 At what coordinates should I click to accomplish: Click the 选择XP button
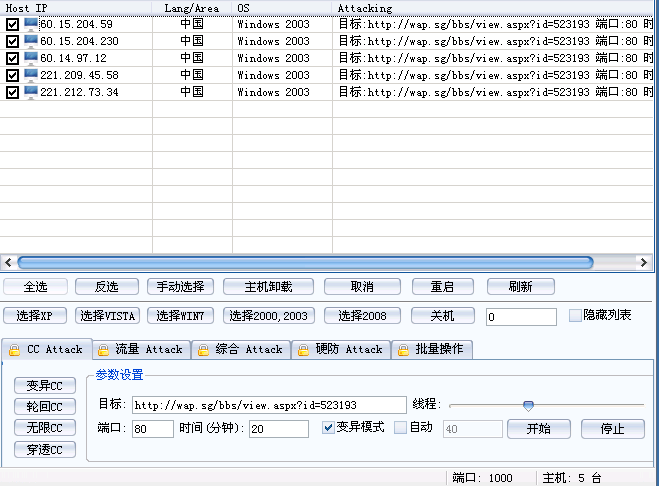point(35,316)
